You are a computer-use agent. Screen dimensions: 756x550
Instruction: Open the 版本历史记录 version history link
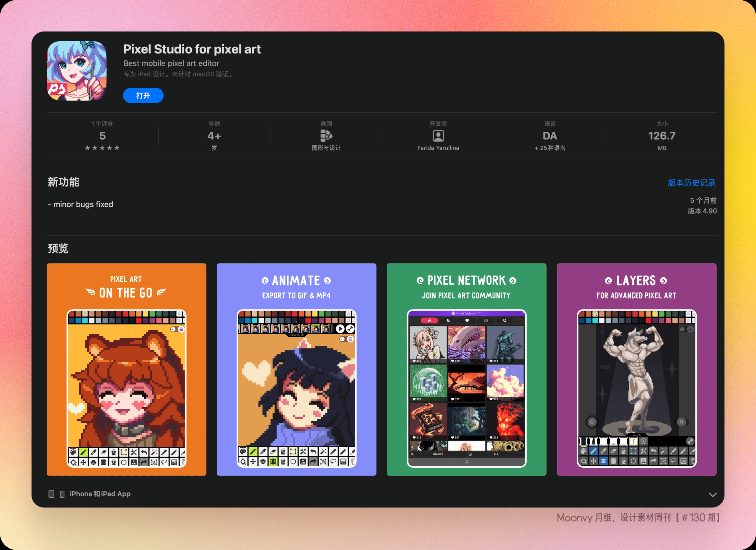coord(692,183)
